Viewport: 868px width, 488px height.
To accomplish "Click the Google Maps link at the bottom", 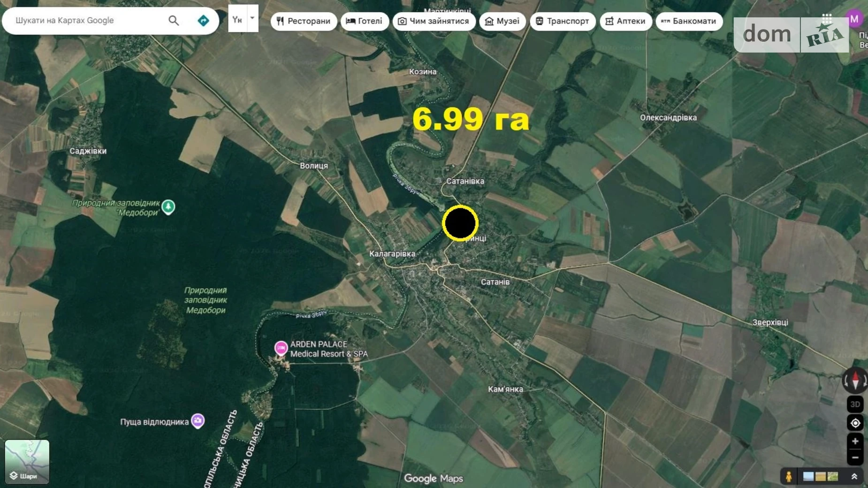I will tap(434, 477).
